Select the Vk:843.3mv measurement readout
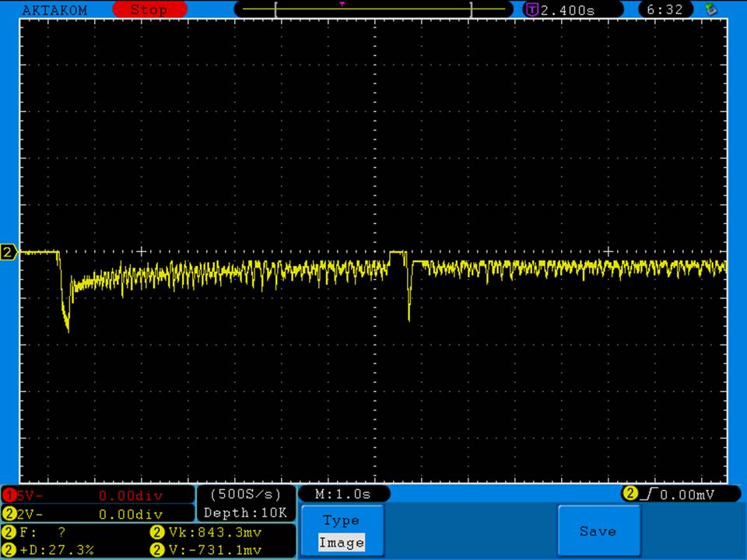This screenshot has height=560, width=747. (213, 533)
